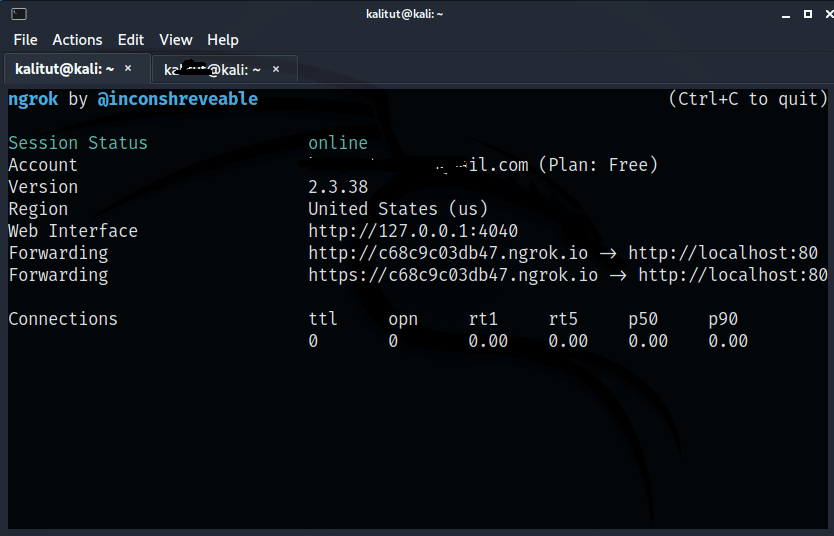
Task: Click the http://c68c9c03db47.ngrok.io forwarding URL
Action: click(448, 253)
